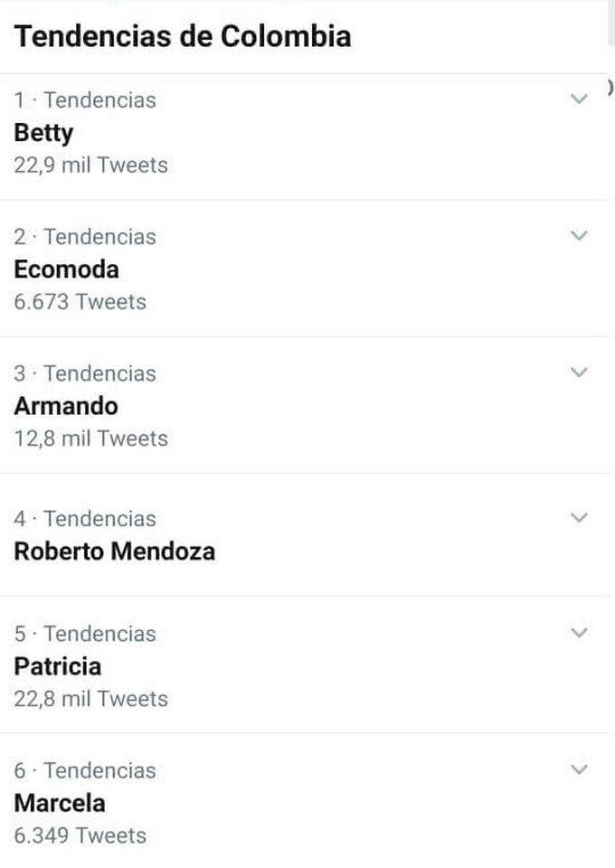Select the Patricia trending topic
The image size is (615, 868).
57,666
